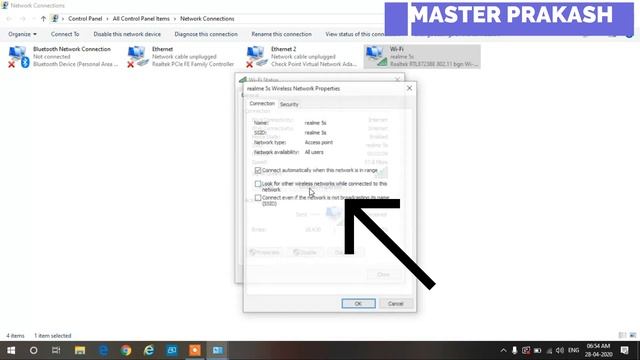Viewport: 640px width, 360px height.
Task: Click All Control Panel Items breadcrumb
Action: (141, 18)
